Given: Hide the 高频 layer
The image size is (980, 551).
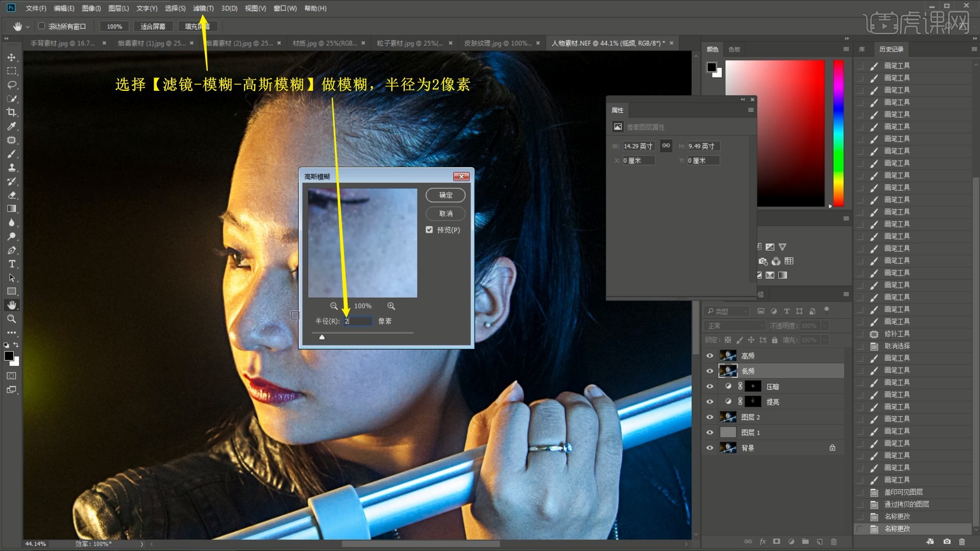Looking at the screenshot, I should [709, 356].
